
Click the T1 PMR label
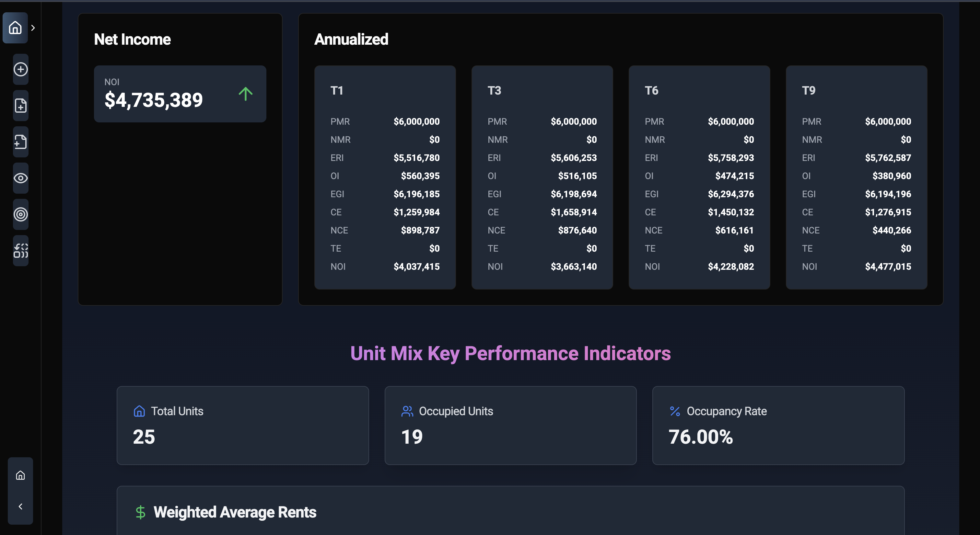[x=340, y=122]
